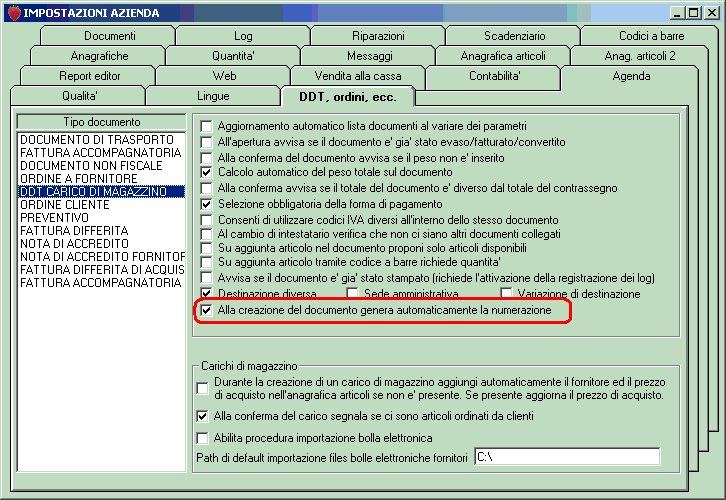Select DOCUMENTO NON FISCALE entry

(x=101, y=165)
